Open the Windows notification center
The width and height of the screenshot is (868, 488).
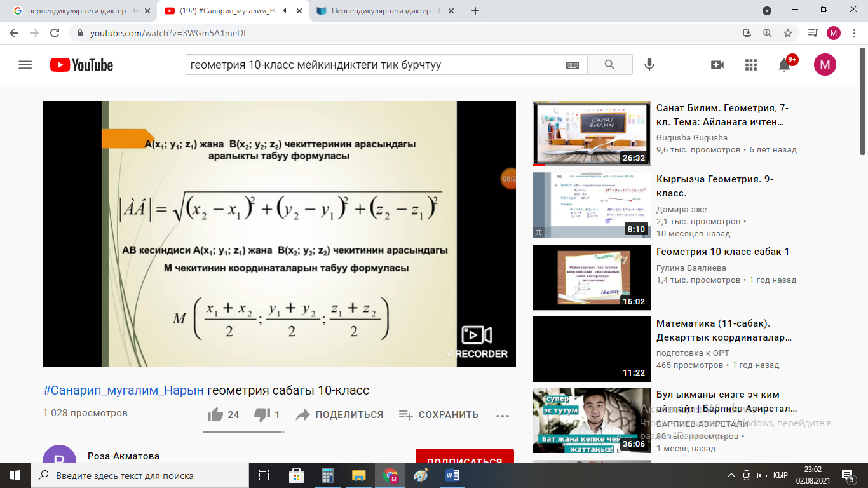pos(848,475)
